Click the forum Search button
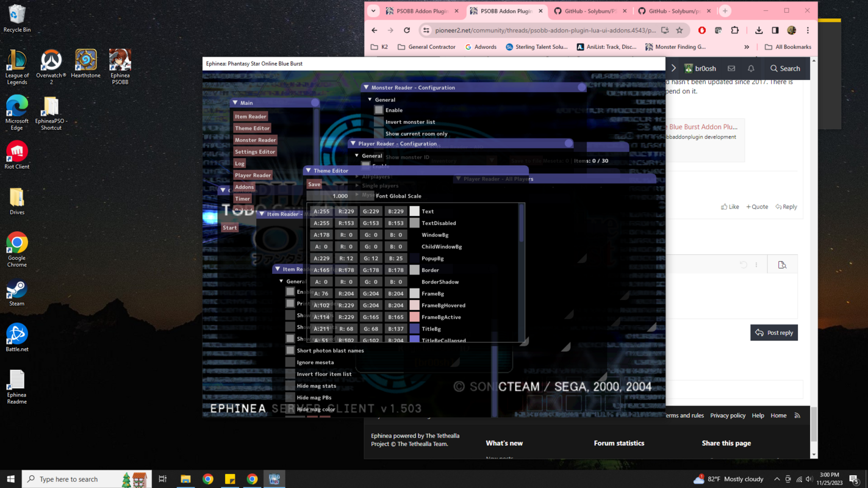This screenshot has width=868, height=488. (x=785, y=68)
